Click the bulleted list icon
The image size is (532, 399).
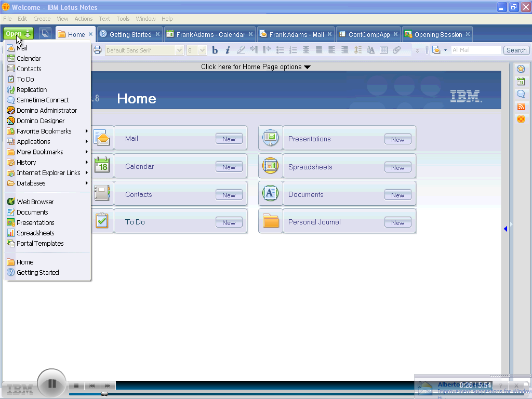point(280,50)
